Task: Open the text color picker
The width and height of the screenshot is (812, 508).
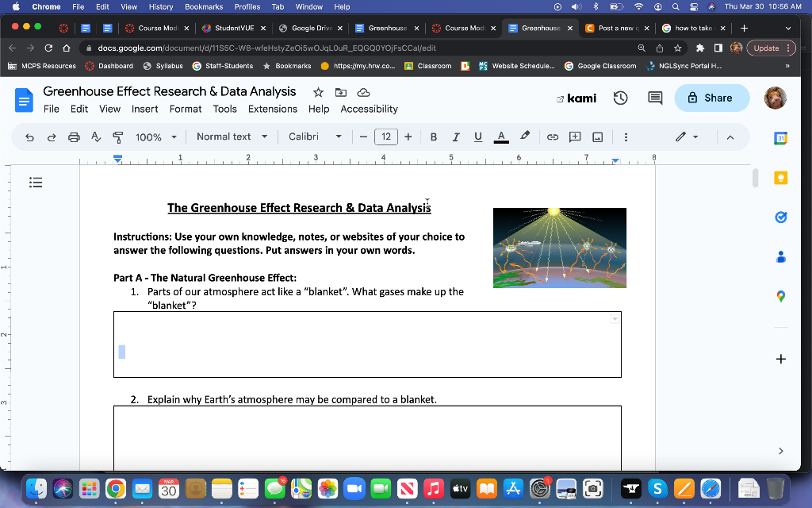Action: (501, 137)
